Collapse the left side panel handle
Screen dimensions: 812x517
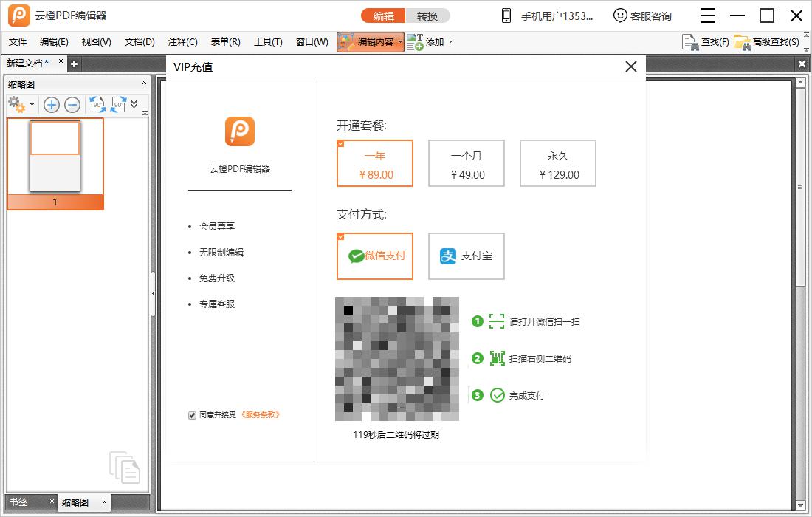click(x=154, y=294)
